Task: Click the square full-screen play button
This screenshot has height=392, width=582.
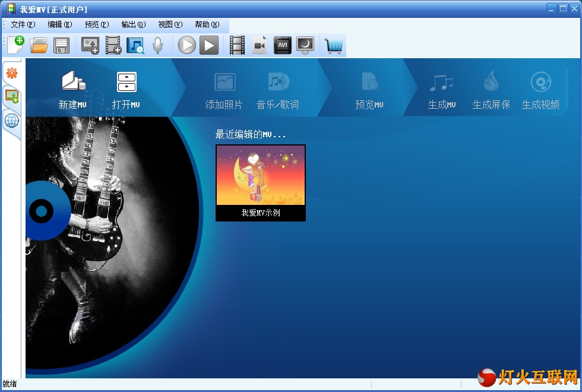Action: [x=209, y=45]
